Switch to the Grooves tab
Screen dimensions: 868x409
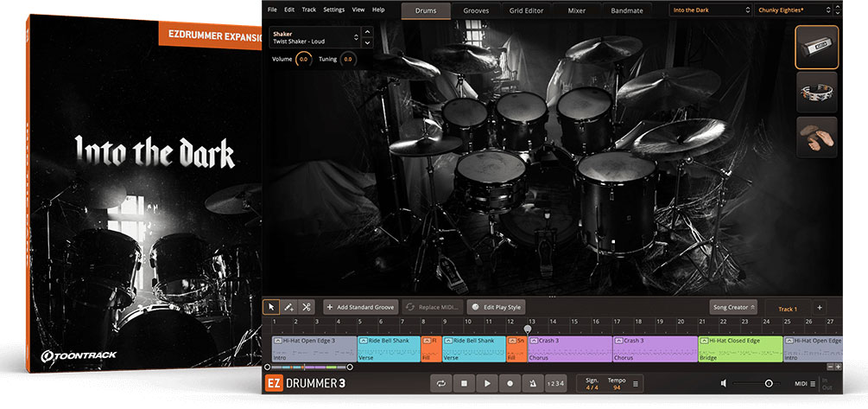coord(476,10)
